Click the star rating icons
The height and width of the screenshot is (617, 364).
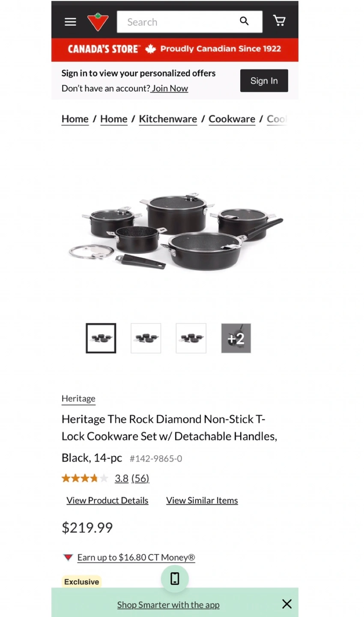coord(85,478)
